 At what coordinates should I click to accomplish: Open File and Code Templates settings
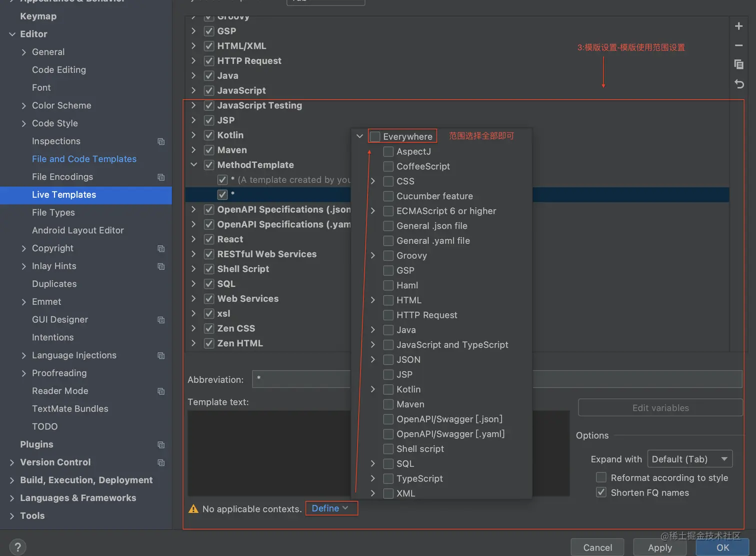84,159
